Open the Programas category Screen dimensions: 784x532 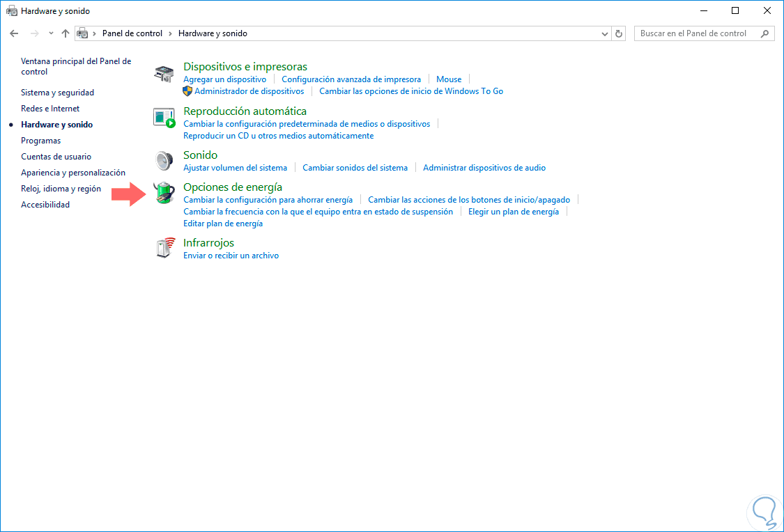point(40,141)
